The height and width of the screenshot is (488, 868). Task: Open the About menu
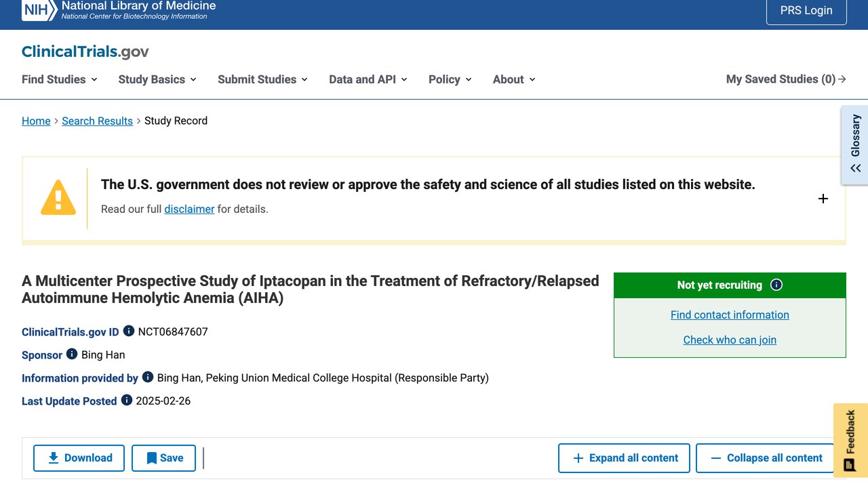[x=514, y=79]
